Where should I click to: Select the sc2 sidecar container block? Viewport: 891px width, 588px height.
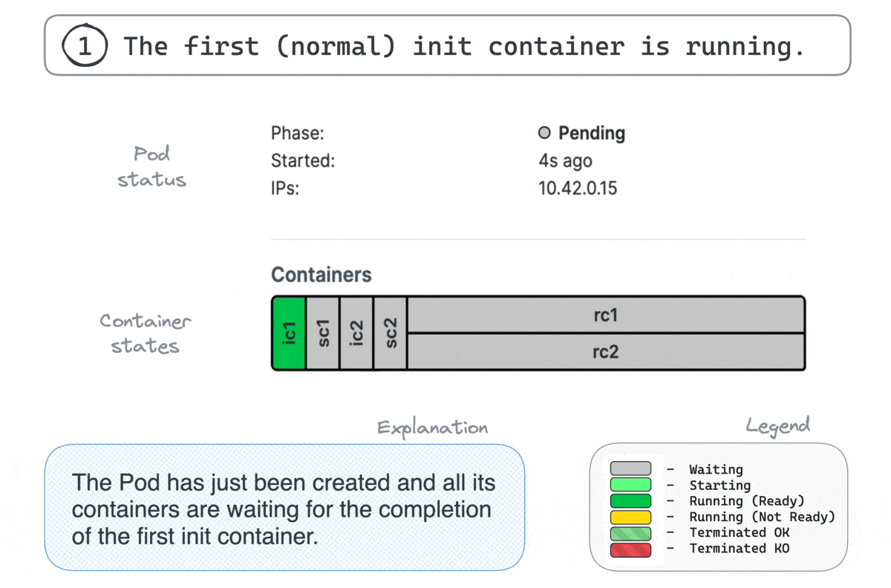[x=391, y=333]
